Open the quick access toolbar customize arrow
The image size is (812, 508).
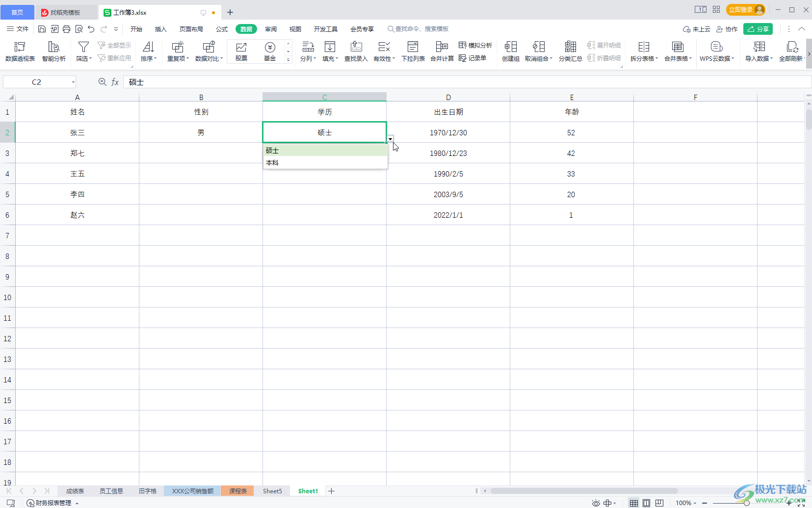coord(116,29)
